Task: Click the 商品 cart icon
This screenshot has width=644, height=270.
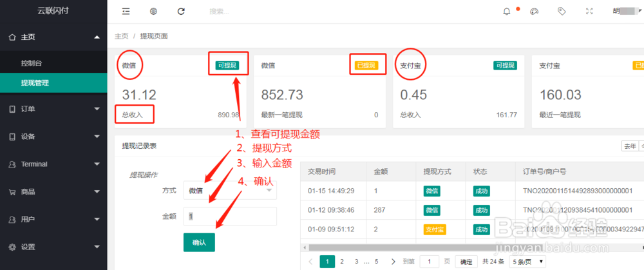Action: point(12,192)
